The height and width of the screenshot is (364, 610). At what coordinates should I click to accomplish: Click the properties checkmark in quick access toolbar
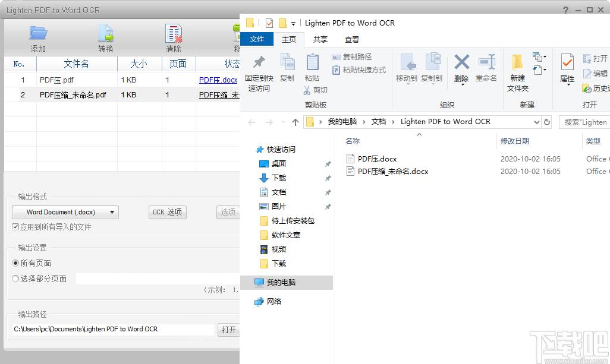click(269, 23)
